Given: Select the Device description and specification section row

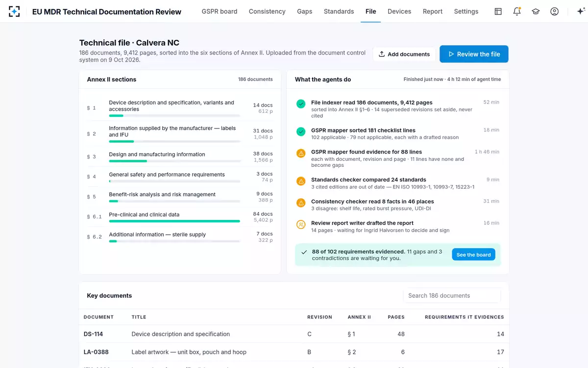Looking at the screenshot, I should click(x=180, y=108).
